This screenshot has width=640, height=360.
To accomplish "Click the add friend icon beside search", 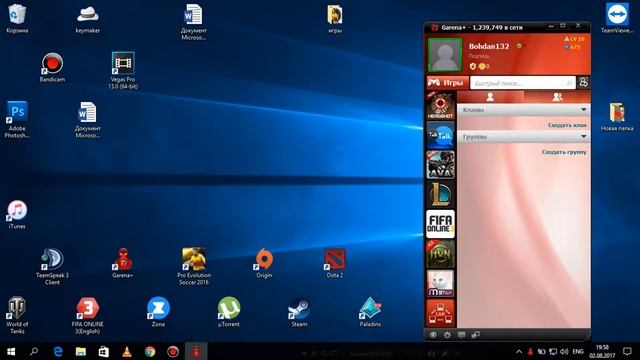I will [583, 82].
